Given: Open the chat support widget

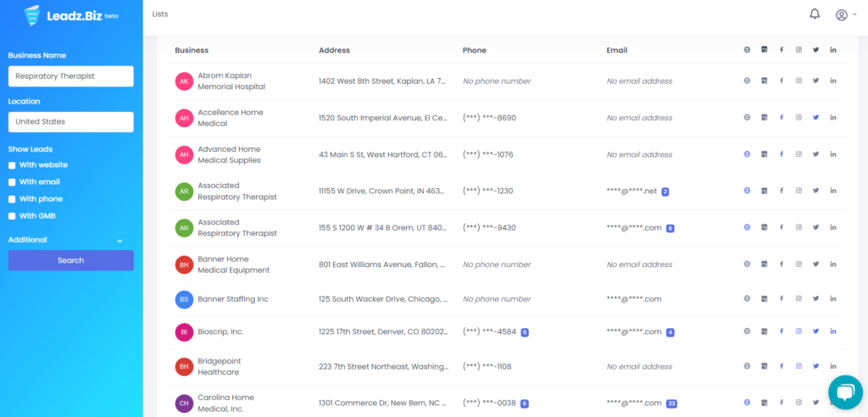Looking at the screenshot, I should pyautogui.click(x=845, y=392).
